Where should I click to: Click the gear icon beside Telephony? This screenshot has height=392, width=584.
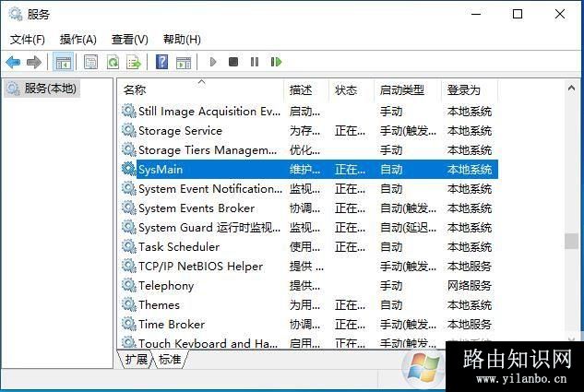(x=129, y=285)
